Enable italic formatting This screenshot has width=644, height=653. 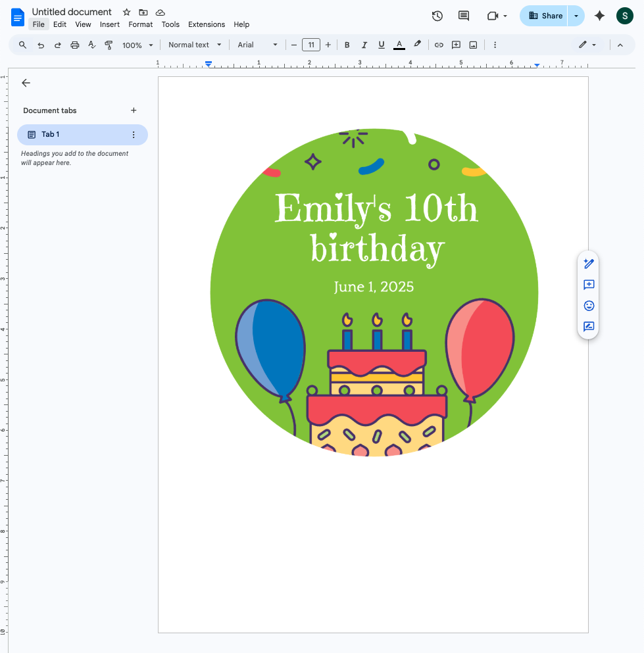(x=364, y=45)
